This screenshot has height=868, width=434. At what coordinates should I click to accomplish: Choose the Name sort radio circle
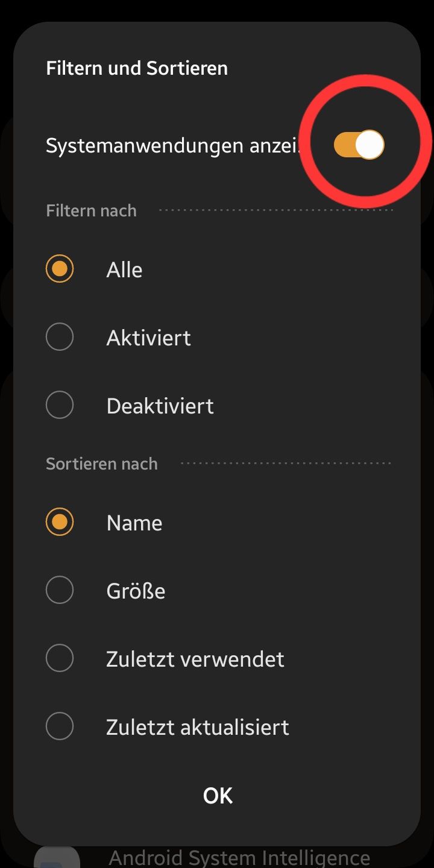pos(60,522)
